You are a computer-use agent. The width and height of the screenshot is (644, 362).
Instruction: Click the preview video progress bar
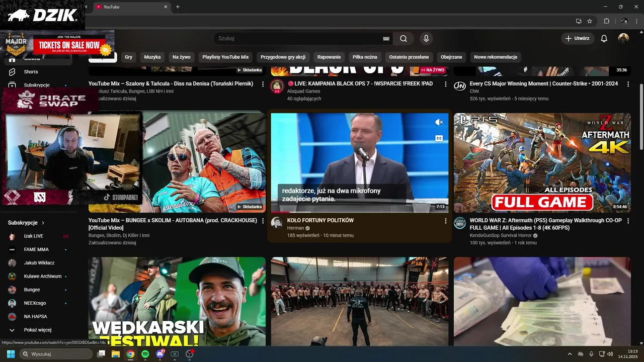[x=359, y=212]
